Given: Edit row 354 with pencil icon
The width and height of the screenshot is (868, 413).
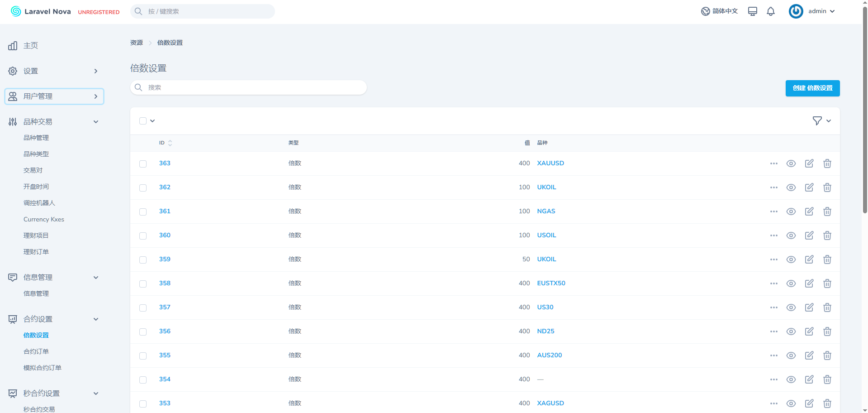Looking at the screenshot, I should tap(809, 379).
